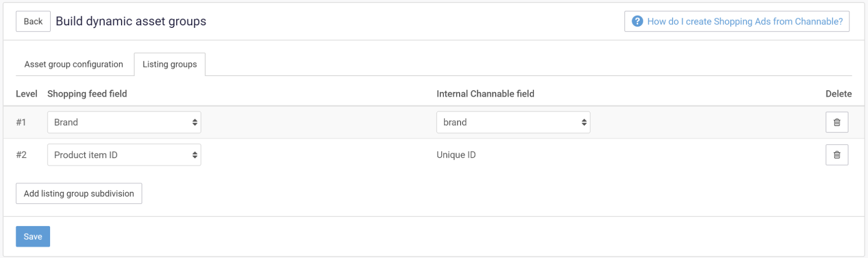Screen dimensions: 868x258
Task: Click the blue question mark help icon
Action: 638,21
